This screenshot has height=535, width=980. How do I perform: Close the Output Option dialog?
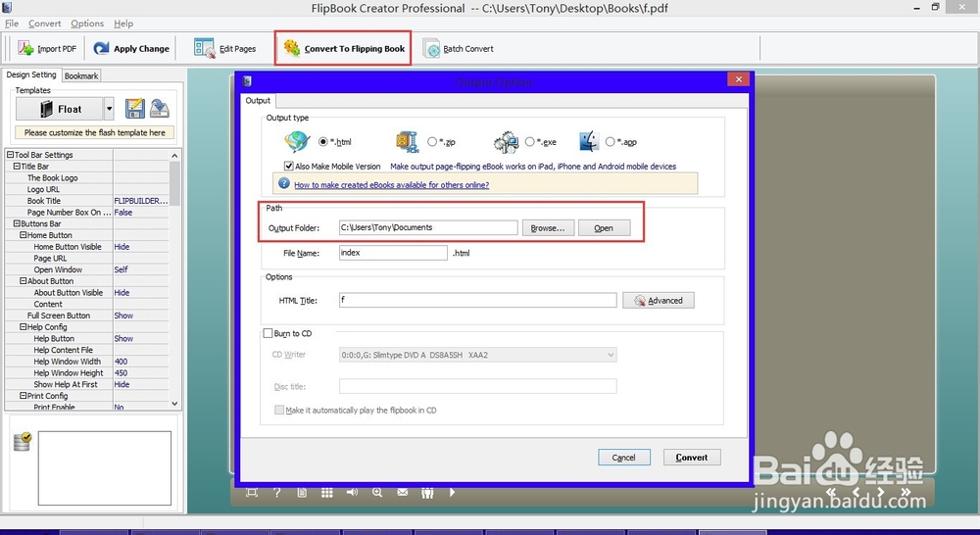click(x=738, y=78)
